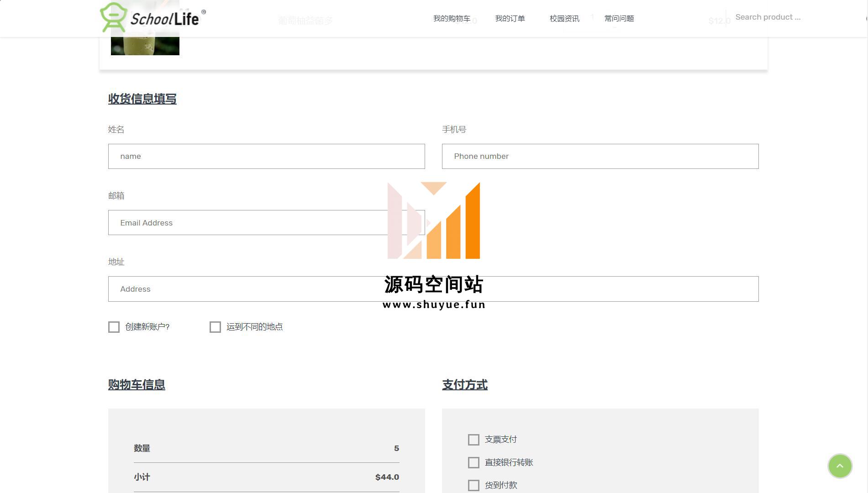This screenshot has height=493, width=868.
Task: Click the name input field
Action: pos(266,157)
